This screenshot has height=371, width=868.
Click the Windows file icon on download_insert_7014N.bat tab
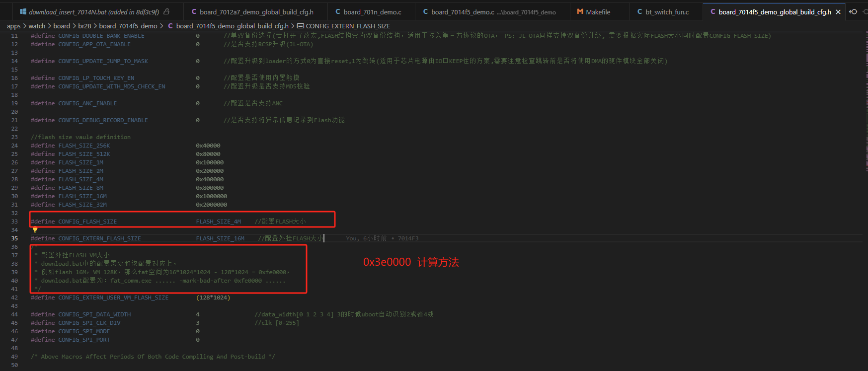[x=23, y=12]
